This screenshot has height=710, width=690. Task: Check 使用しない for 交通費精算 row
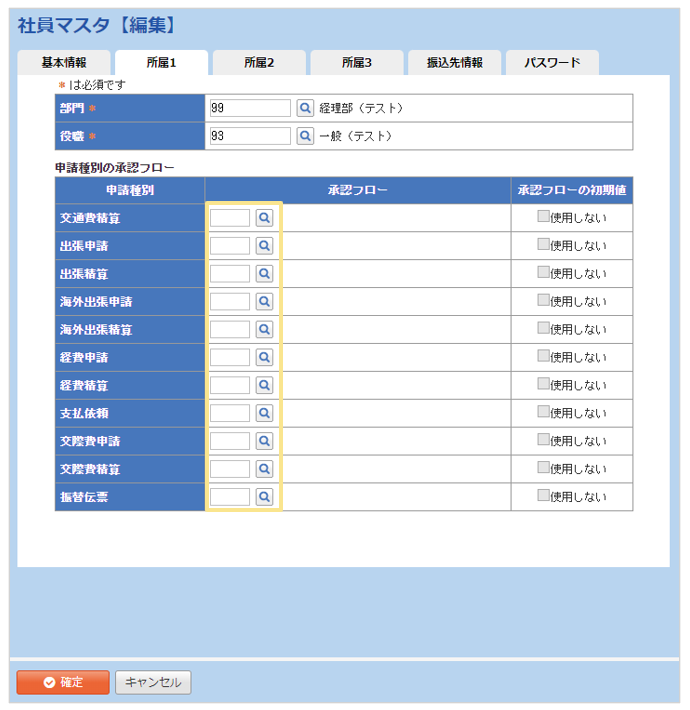point(543,216)
